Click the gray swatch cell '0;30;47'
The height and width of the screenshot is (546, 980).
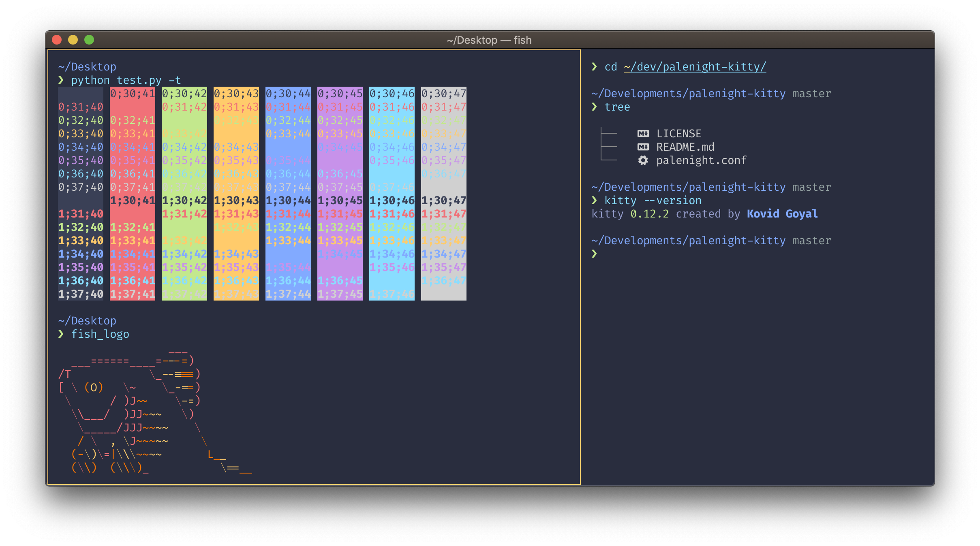(x=444, y=94)
